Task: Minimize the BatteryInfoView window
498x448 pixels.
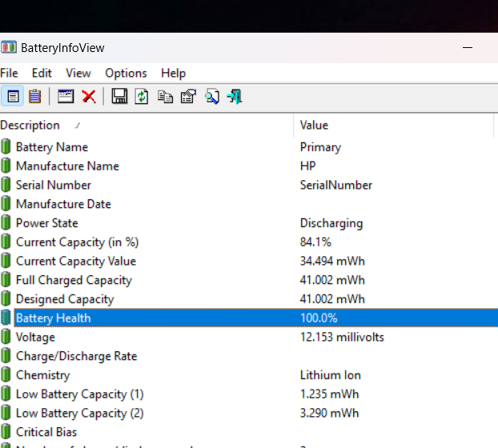Action: click(x=468, y=47)
